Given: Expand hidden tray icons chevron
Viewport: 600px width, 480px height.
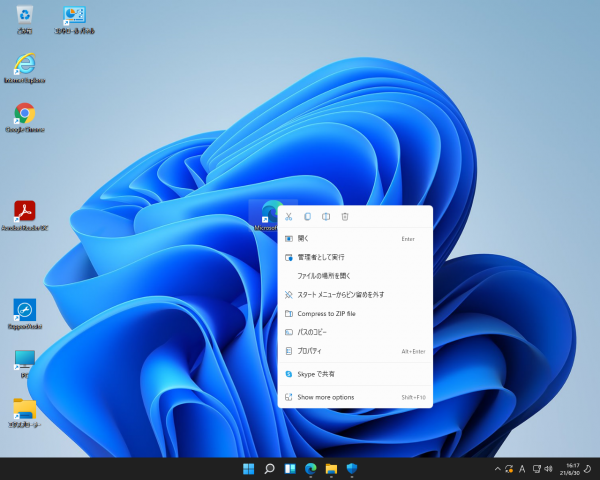Looking at the screenshot, I should [497, 469].
